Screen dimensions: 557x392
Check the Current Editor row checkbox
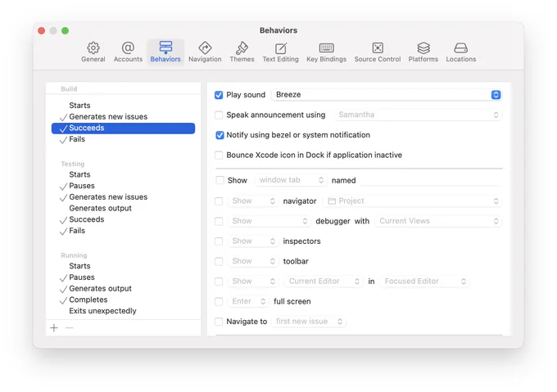(x=219, y=282)
